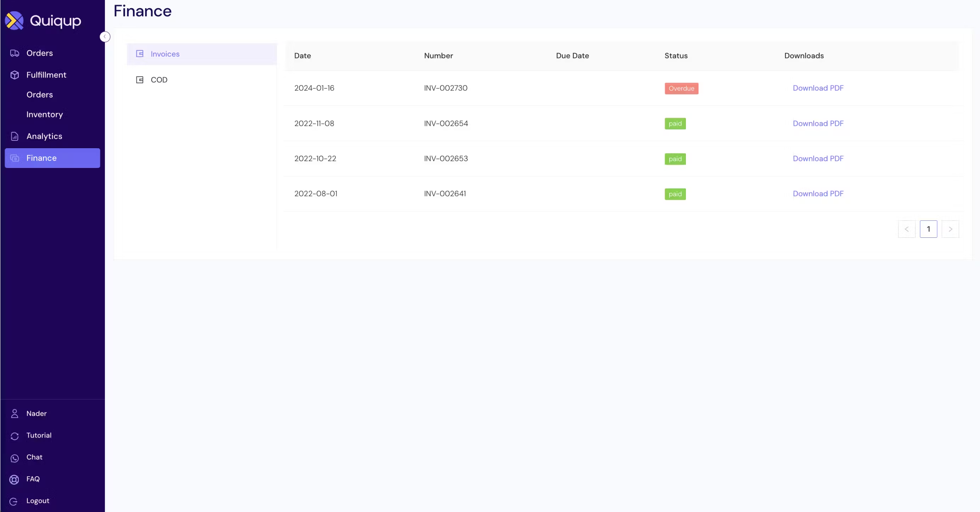This screenshot has width=980, height=512.
Task: Click the Quiqup logo icon
Action: click(15, 21)
